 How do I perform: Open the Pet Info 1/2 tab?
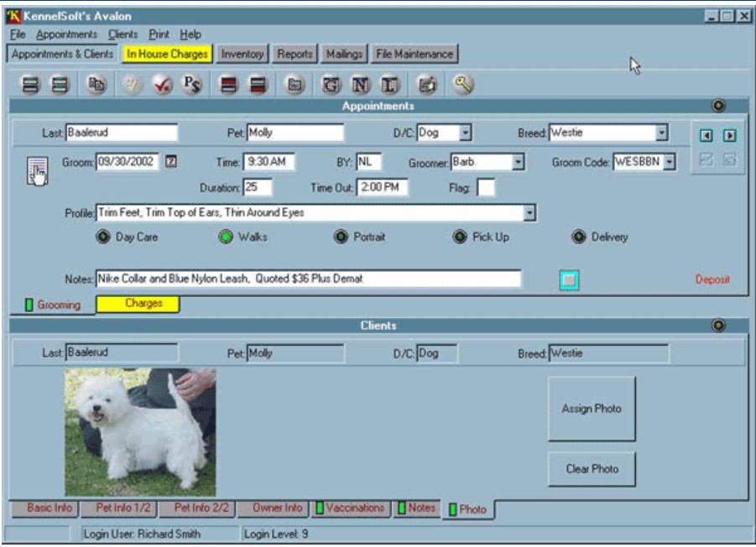click(x=119, y=508)
